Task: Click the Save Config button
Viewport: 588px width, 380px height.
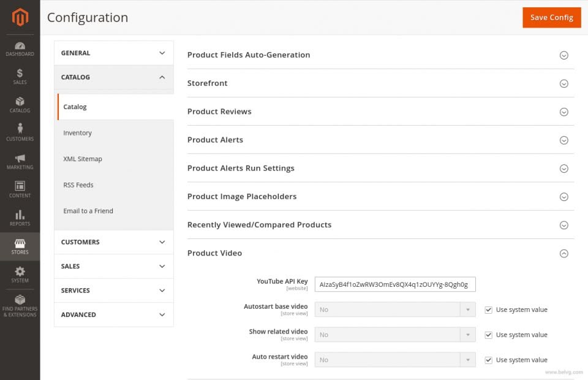Action: pyautogui.click(x=551, y=18)
